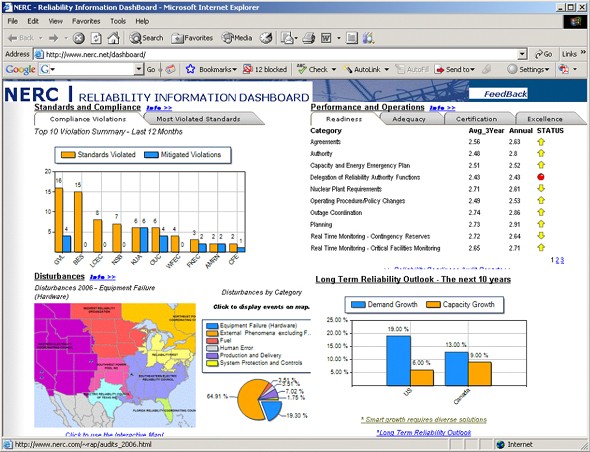
Task: Click the Back navigation arrow
Action: pyautogui.click(x=21, y=38)
